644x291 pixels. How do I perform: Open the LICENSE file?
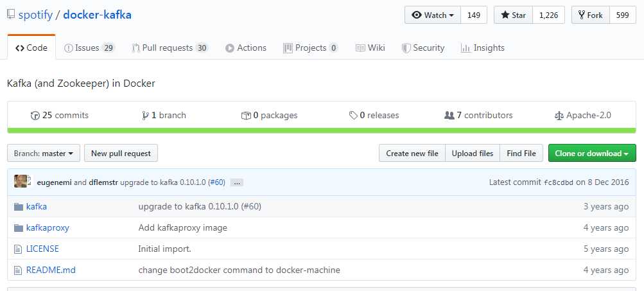tap(42, 249)
